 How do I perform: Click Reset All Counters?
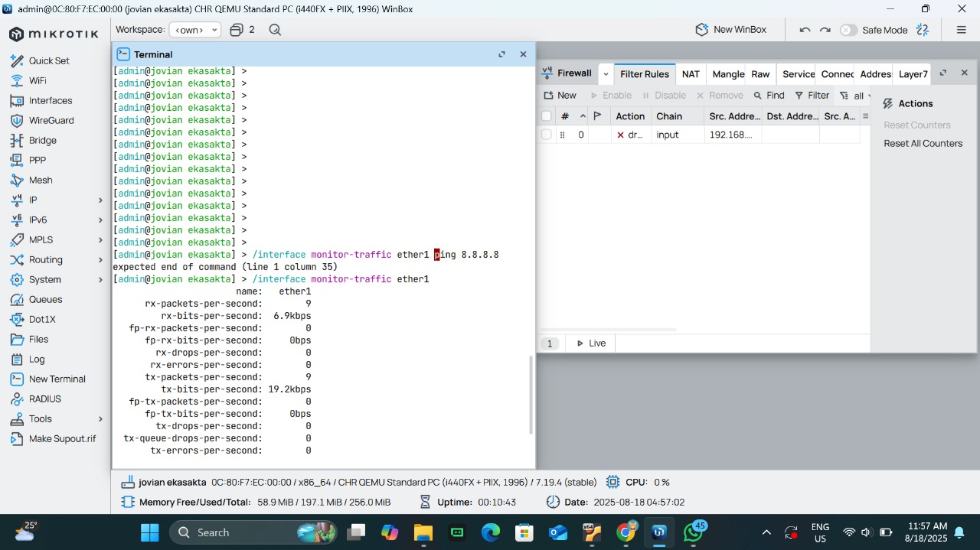tap(923, 143)
